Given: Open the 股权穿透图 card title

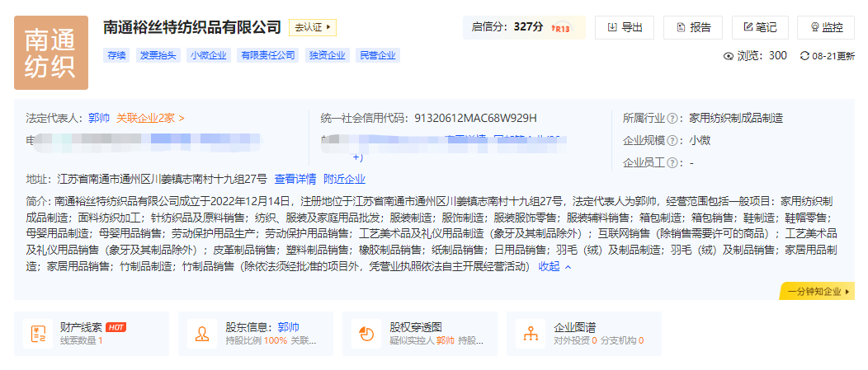Looking at the screenshot, I should 416,327.
